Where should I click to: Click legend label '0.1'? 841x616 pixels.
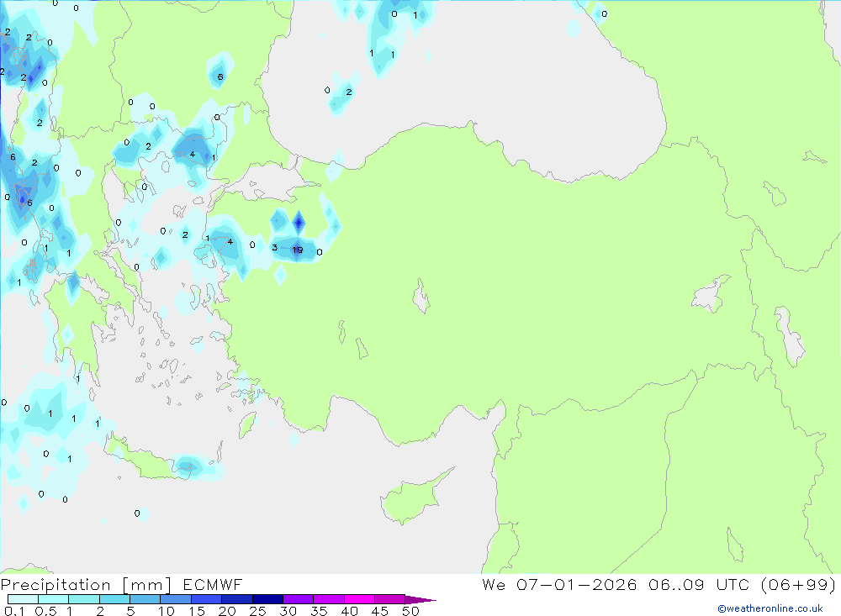tap(14, 611)
